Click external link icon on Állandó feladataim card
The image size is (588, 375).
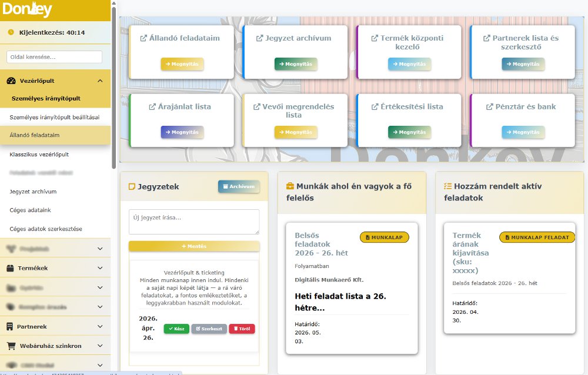coord(143,38)
